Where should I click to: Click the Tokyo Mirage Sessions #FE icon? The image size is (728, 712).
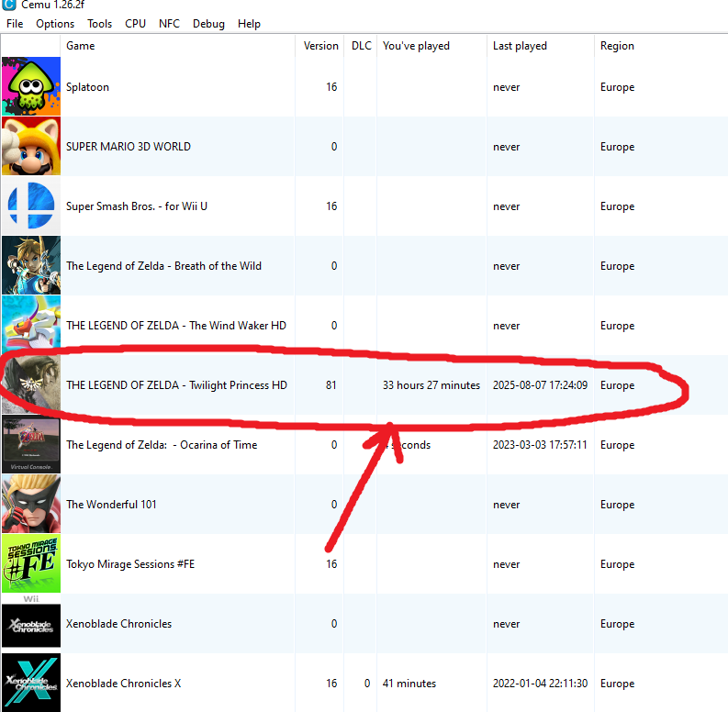pyautogui.click(x=31, y=563)
